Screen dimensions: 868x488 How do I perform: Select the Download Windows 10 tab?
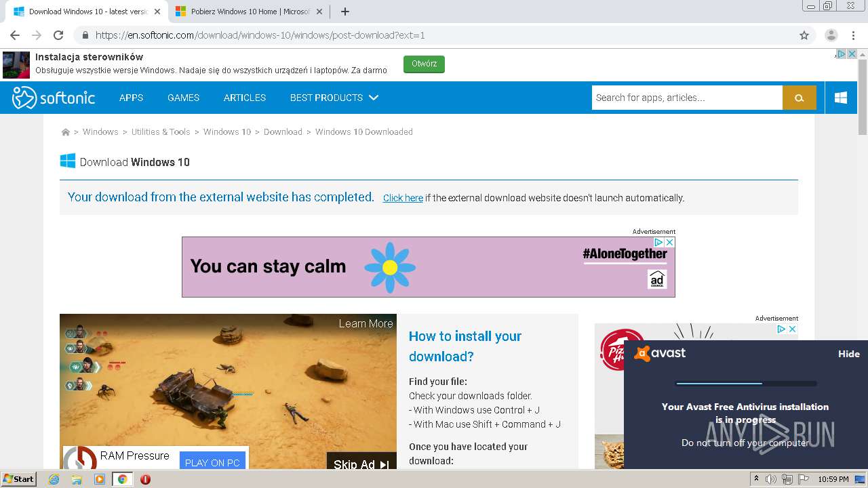tap(86, 12)
